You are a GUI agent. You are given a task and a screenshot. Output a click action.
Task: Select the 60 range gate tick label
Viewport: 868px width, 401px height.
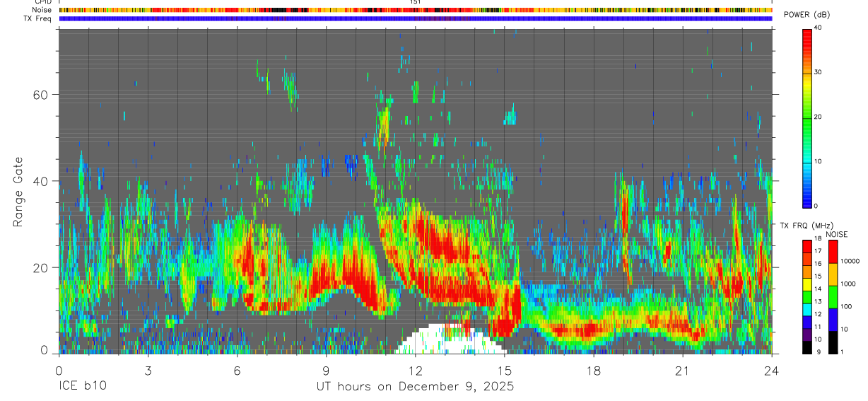coord(42,95)
